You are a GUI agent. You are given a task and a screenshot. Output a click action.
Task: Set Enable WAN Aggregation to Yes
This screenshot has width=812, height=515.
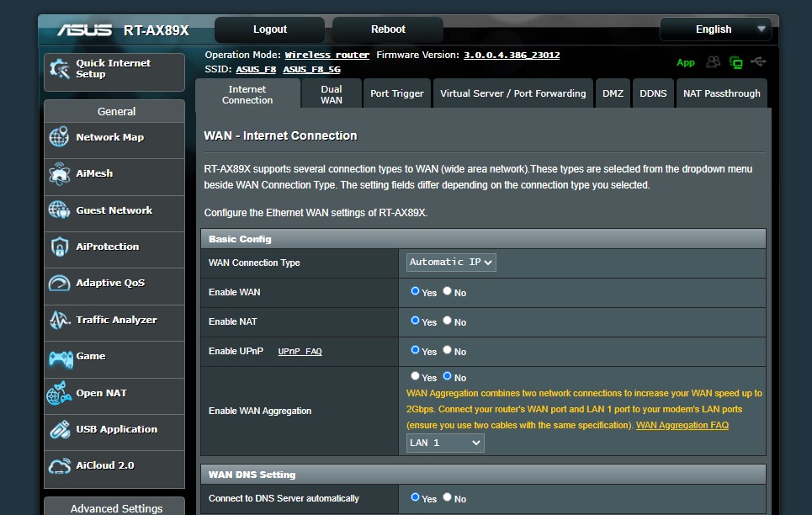415,376
